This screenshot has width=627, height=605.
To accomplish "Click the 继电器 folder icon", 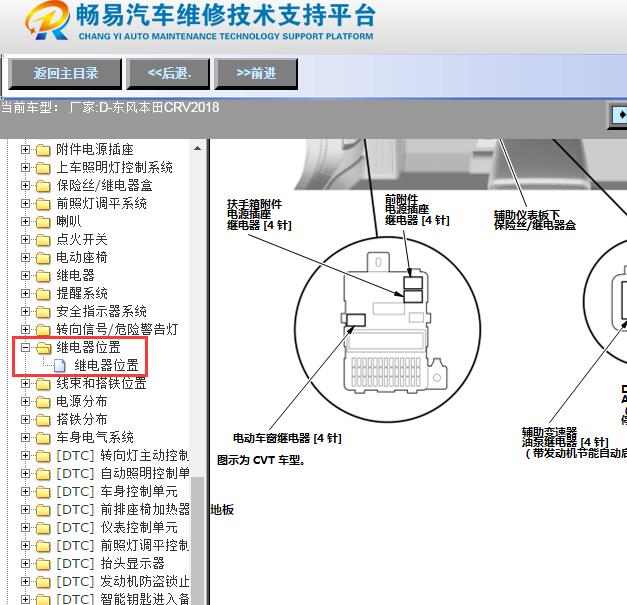I will 43,276.
